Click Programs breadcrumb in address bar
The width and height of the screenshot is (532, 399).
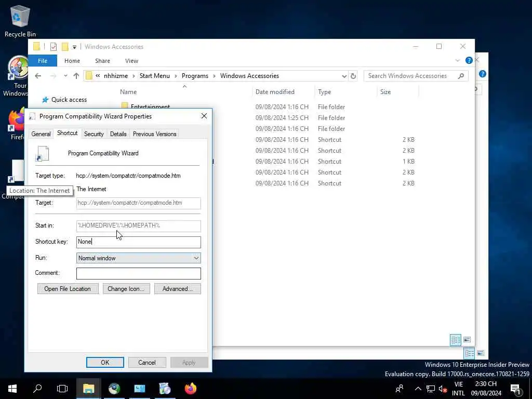pos(195,76)
